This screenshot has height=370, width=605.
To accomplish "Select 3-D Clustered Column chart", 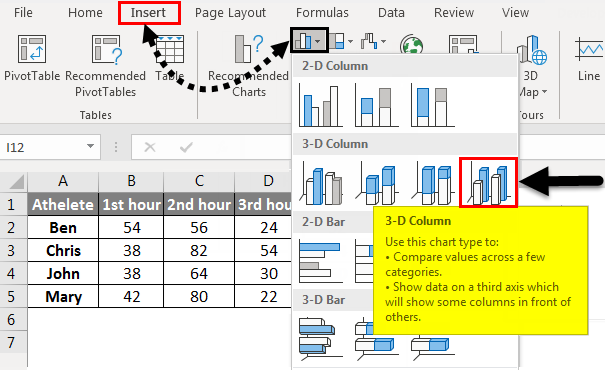I will click(321, 183).
